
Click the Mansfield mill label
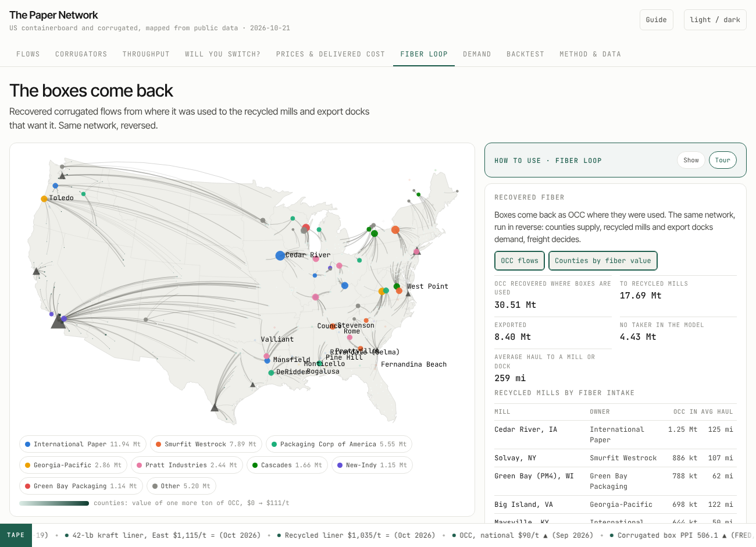(291, 360)
